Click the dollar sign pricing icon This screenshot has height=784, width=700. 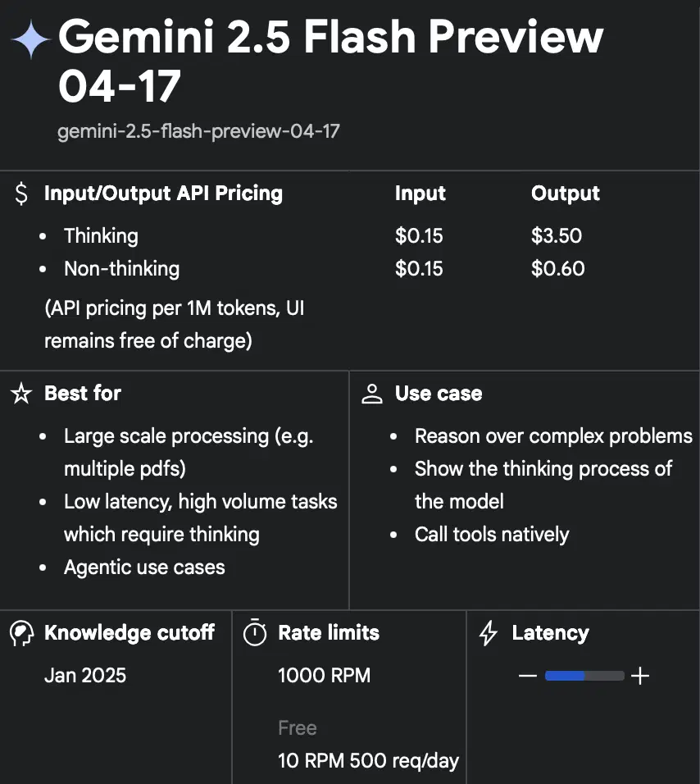click(21, 194)
